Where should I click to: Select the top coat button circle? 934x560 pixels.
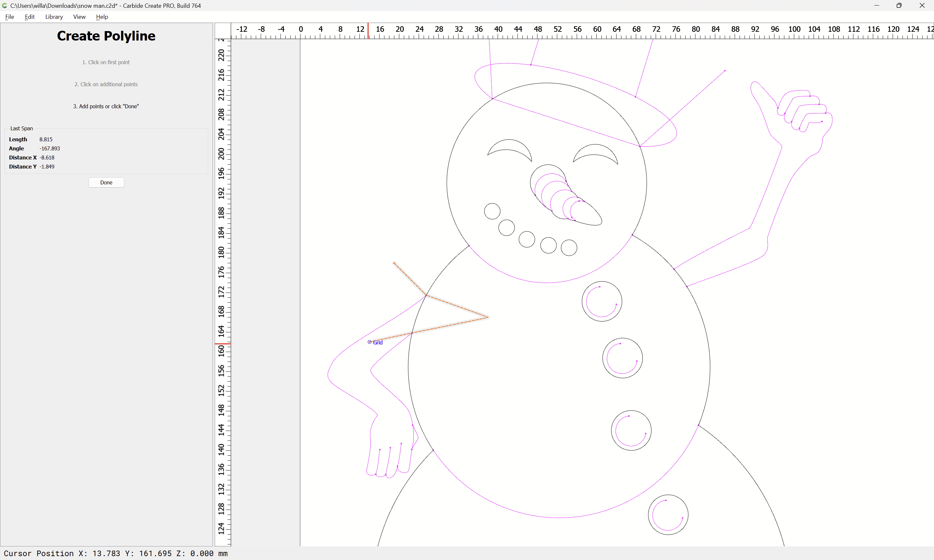tap(602, 301)
